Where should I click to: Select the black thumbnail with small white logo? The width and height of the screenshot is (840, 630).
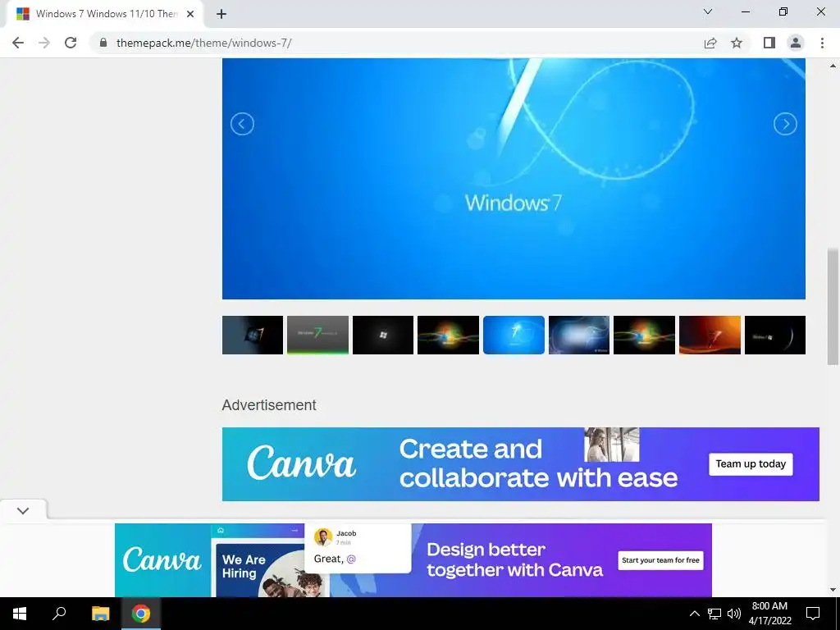pyautogui.click(x=383, y=336)
